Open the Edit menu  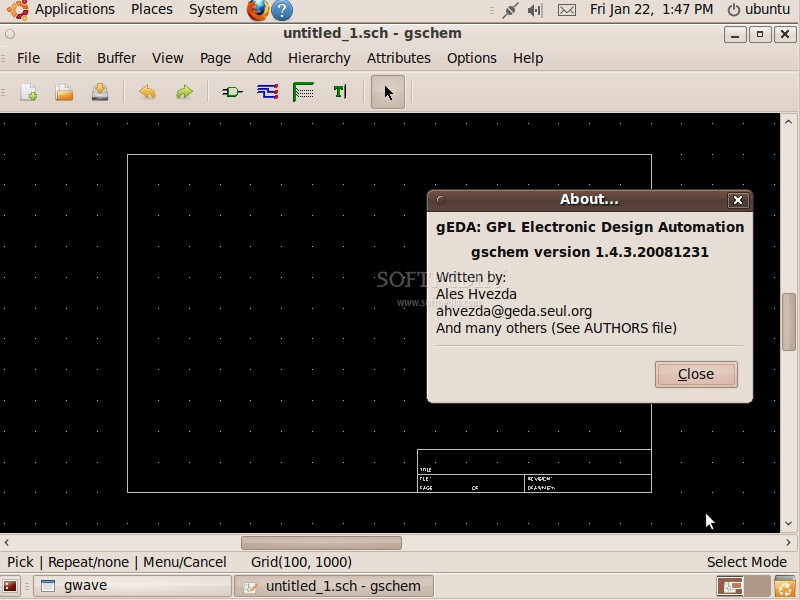click(68, 58)
